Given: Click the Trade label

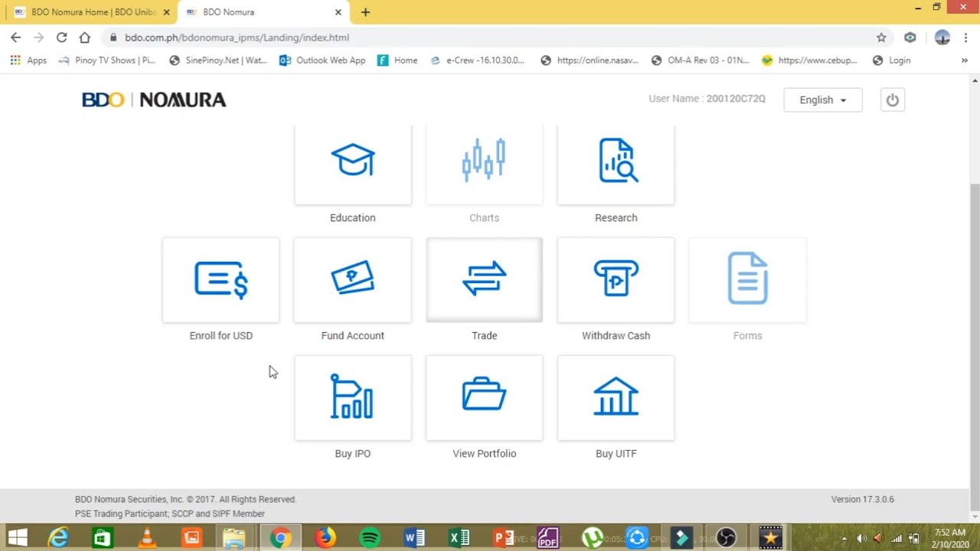Looking at the screenshot, I should point(485,336).
